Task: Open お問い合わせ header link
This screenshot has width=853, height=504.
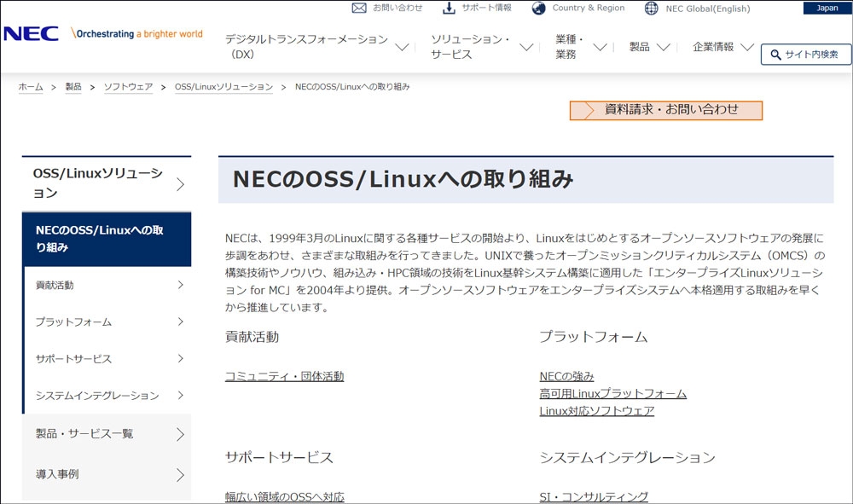Action: pos(397,9)
